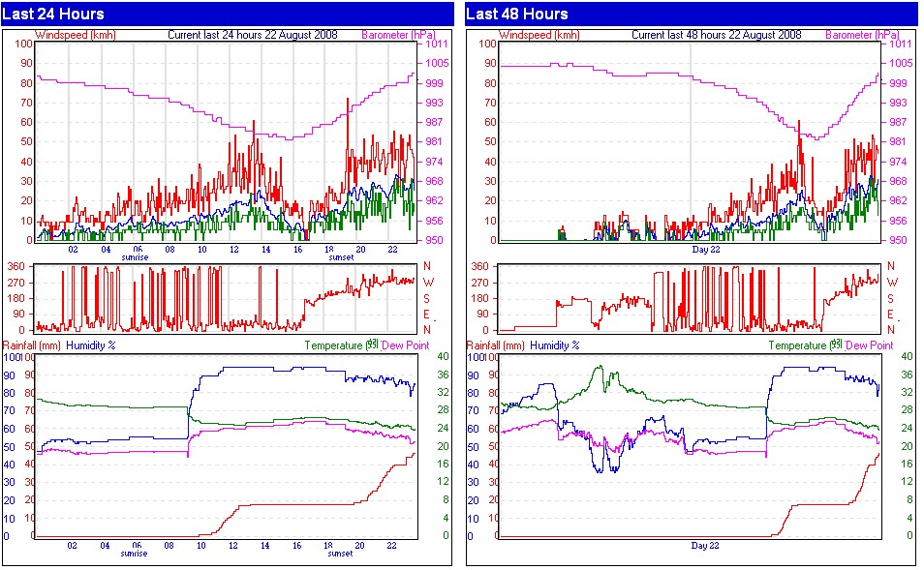Click "sunrise" under the 24-hour rainfall graph
The width and height of the screenshot is (924, 570).
(x=134, y=554)
